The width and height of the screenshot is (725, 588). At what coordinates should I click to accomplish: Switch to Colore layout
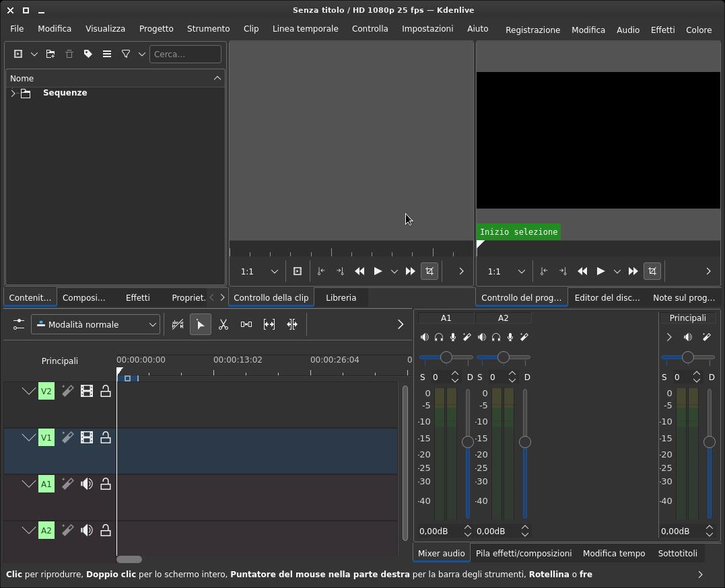pos(699,30)
